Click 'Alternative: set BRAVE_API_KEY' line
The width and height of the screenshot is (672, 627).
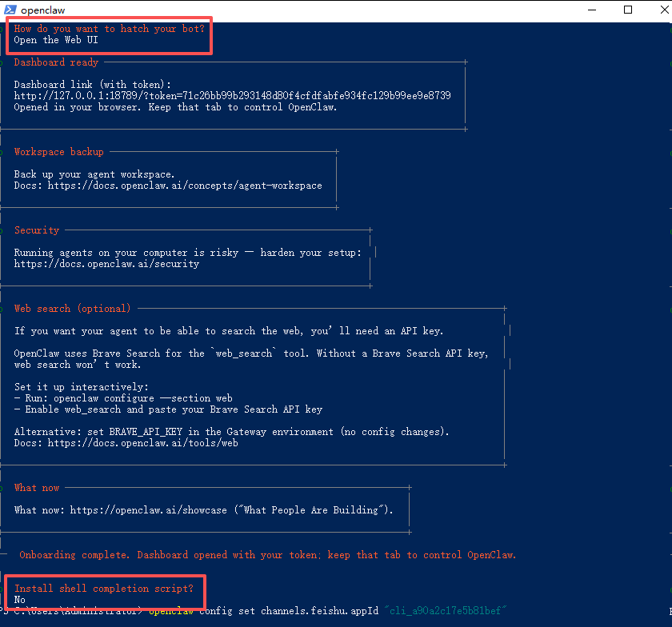[231, 432]
